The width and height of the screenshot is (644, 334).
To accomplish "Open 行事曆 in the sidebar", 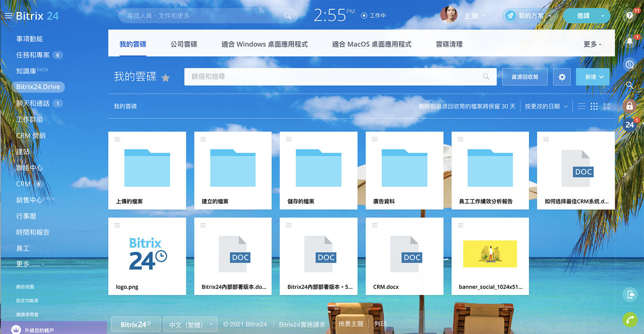I will [x=26, y=216].
